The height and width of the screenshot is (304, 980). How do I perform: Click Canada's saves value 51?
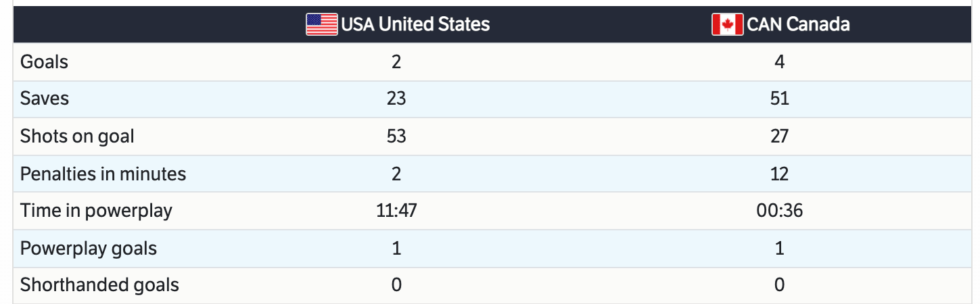(x=779, y=99)
